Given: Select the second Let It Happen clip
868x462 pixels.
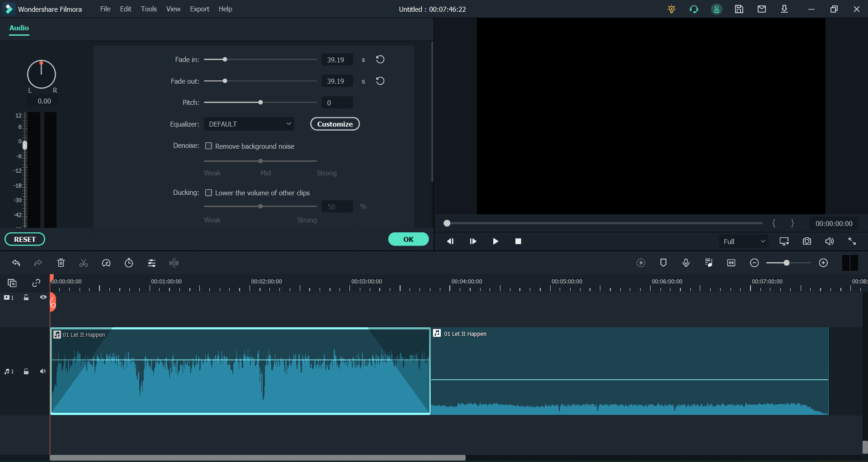Looking at the screenshot, I should (x=630, y=371).
